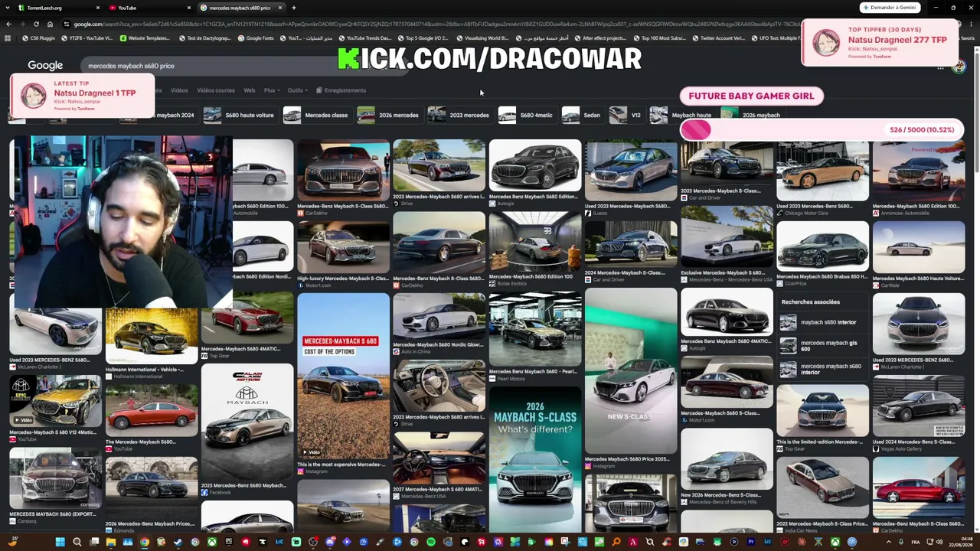This screenshot has height=551, width=980.
Task: Open Windows Start menu
Action: coord(60,543)
